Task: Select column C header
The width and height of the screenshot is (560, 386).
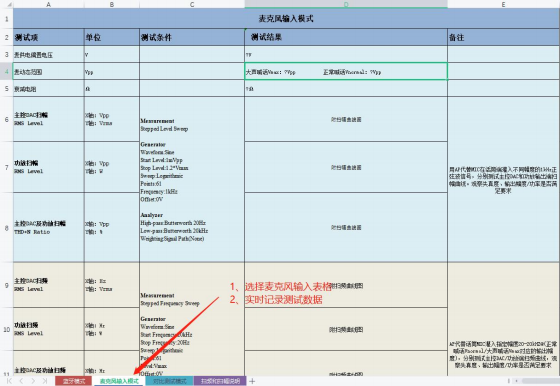Action: pos(192,4)
